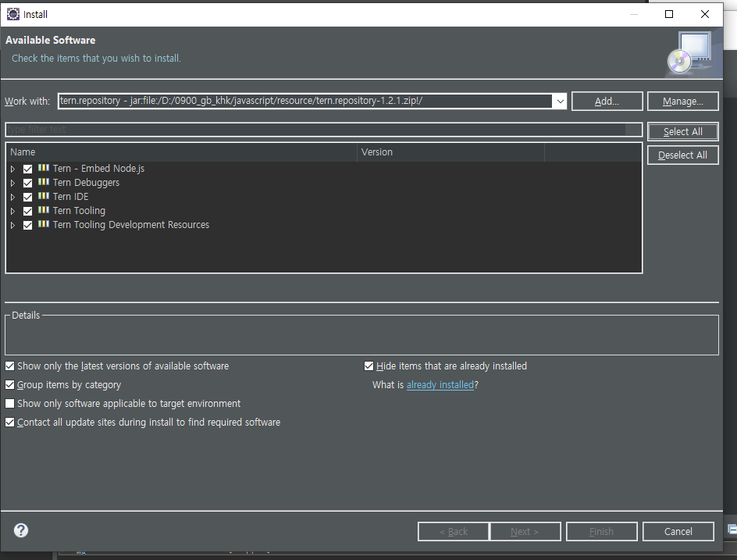Click category icon beside Tern - Embed Node.js
This screenshot has height=560, width=737.
pos(44,168)
